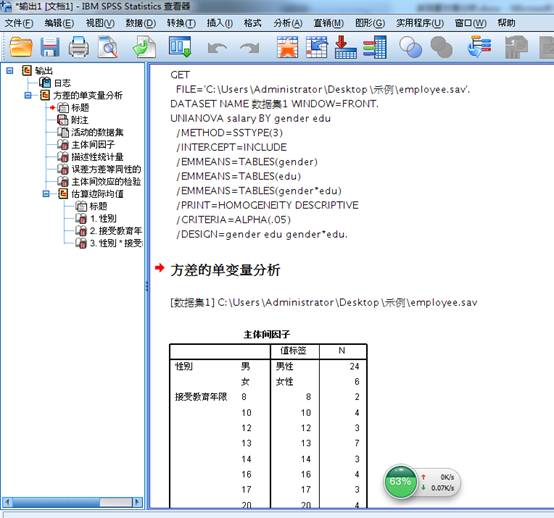Open the 插入(I) menu

click(220, 23)
